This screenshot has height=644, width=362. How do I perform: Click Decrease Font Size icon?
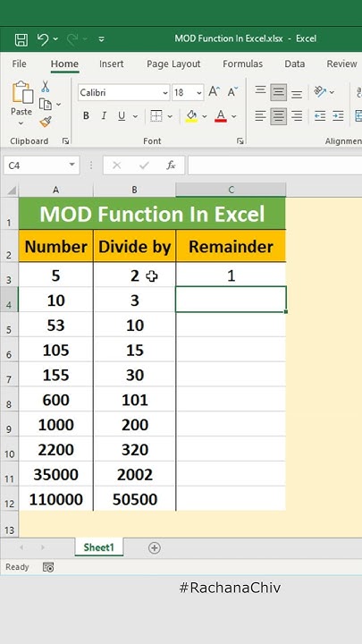click(x=232, y=92)
